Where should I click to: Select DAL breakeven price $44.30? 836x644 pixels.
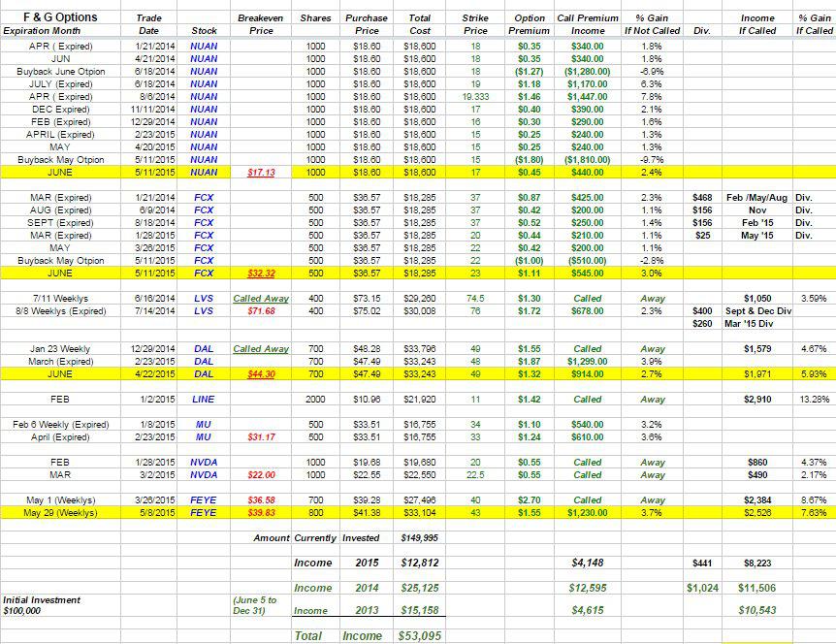[261, 373]
